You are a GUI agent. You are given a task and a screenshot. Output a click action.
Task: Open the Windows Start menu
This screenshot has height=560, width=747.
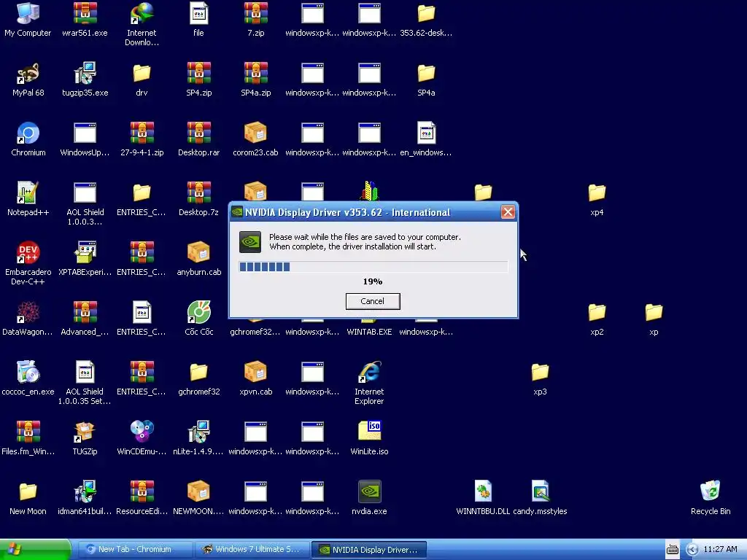pos(35,550)
